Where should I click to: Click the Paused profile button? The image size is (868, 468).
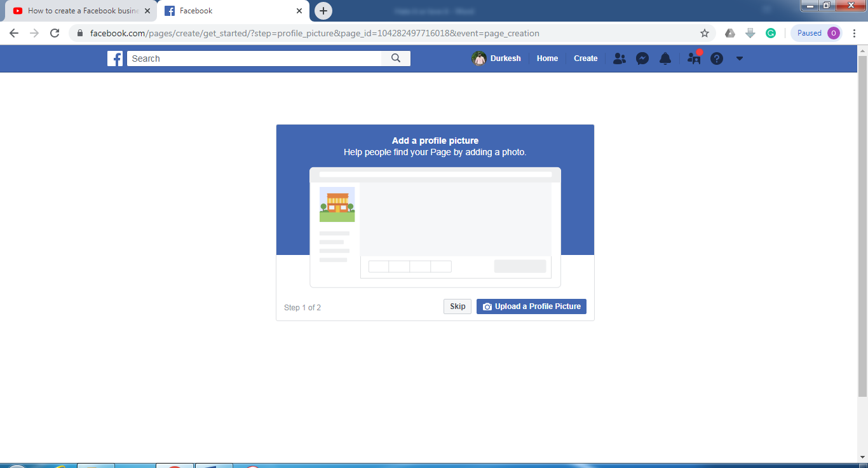[x=817, y=33]
